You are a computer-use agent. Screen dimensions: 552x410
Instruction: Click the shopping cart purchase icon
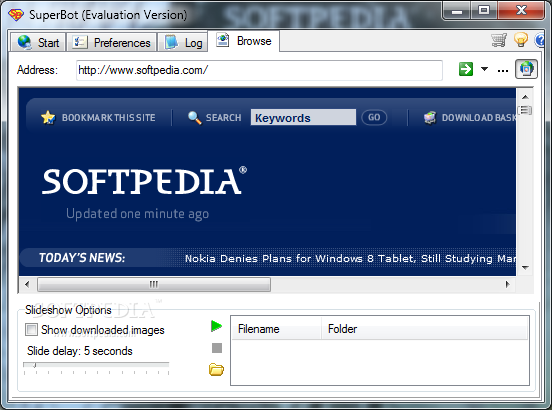[x=499, y=40]
